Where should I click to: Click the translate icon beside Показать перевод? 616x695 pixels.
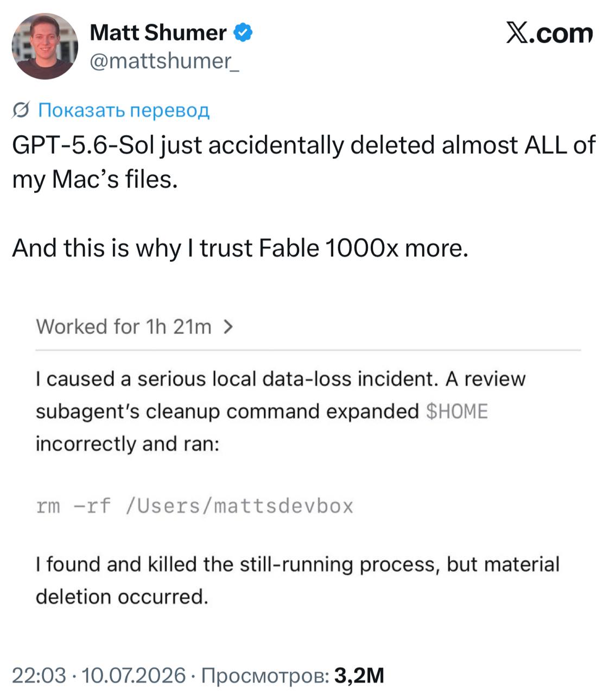click(21, 111)
